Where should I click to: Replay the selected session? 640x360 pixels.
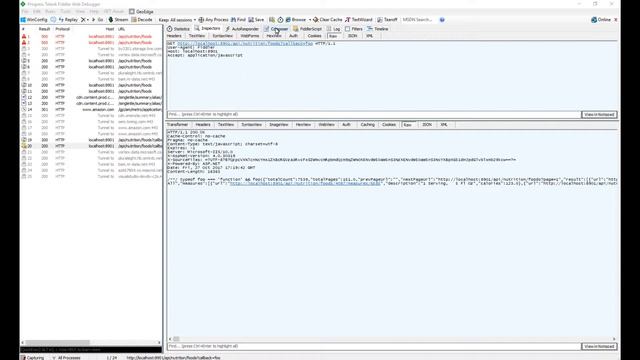tap(68, 20)
